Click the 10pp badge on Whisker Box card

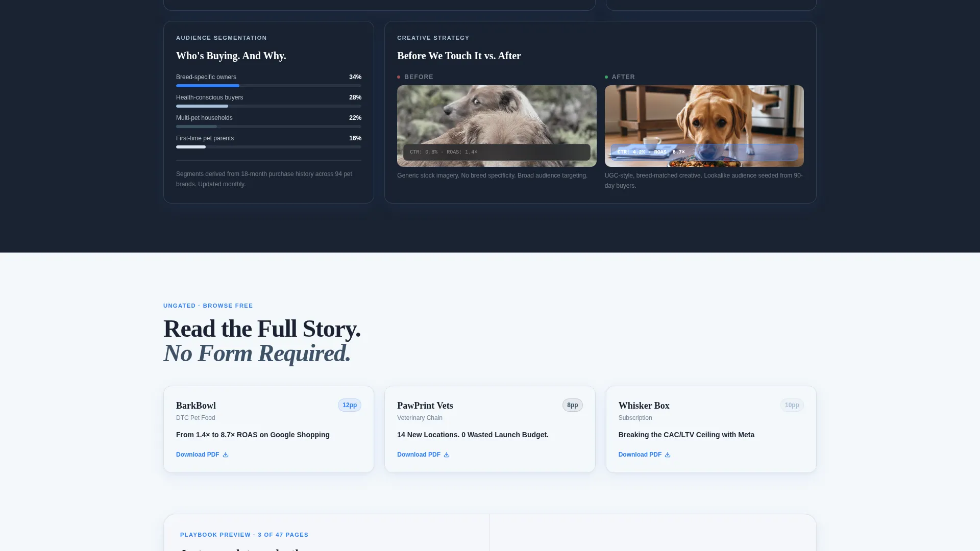pyautogui.click(x=792, y=405)
